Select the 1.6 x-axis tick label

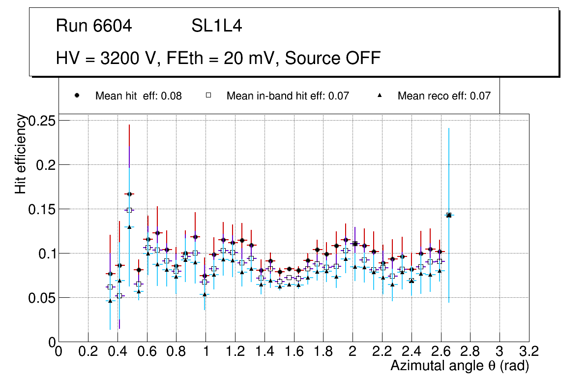tap(294, 351)
